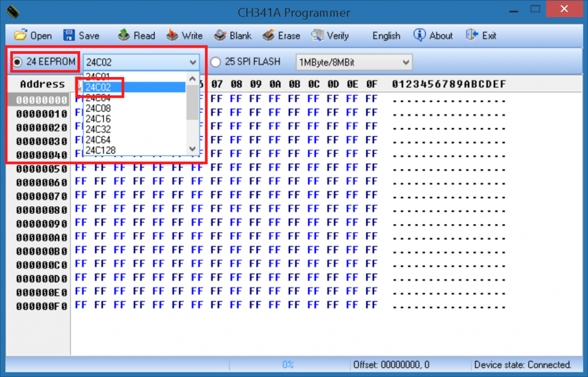Click Device state: Connected status text
The height and width of the screenshot is (377, 588).
tap(523, 364)
